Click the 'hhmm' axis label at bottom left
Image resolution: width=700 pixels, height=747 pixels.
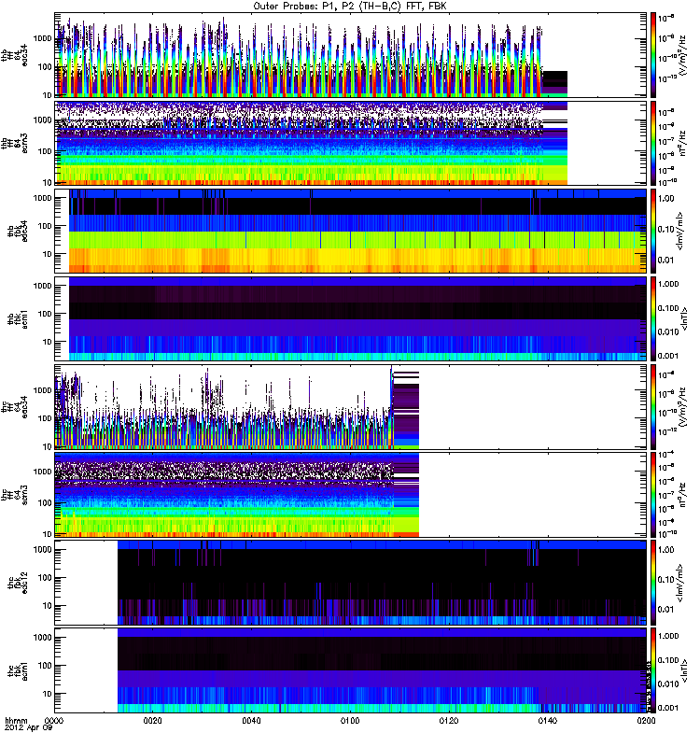coord(17,721)
